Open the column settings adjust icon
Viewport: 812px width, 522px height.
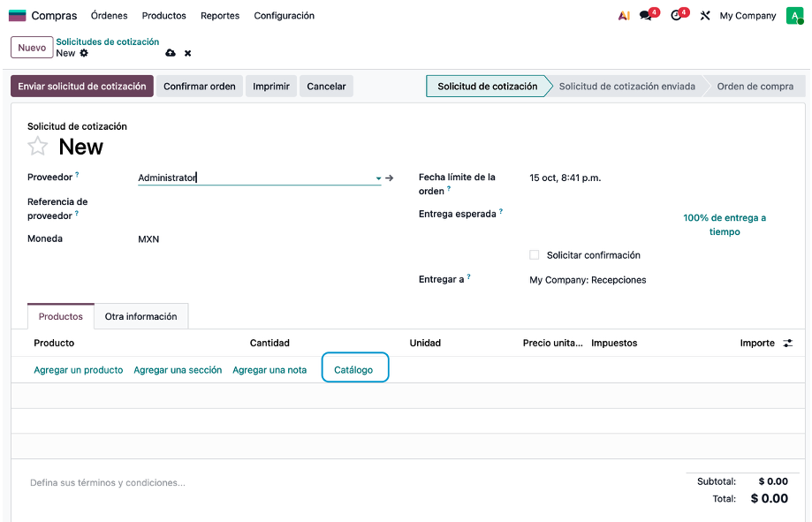click(x=788, y=343)
